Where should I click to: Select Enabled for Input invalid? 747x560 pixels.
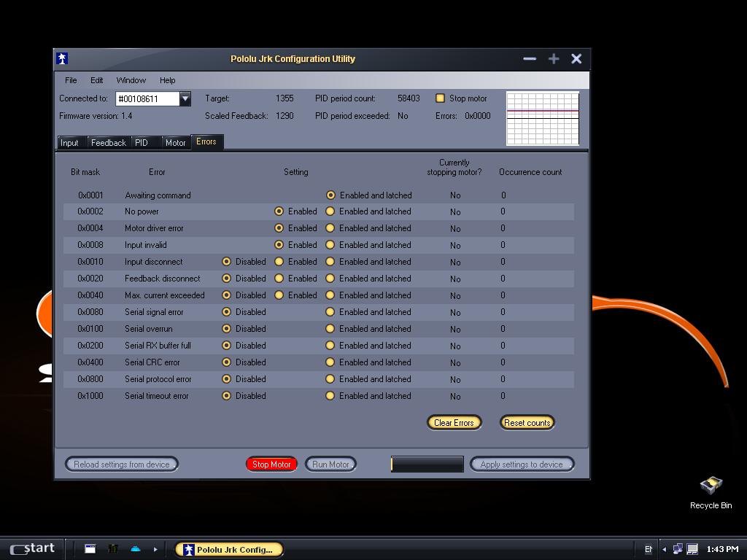click(x=279, y=245)
